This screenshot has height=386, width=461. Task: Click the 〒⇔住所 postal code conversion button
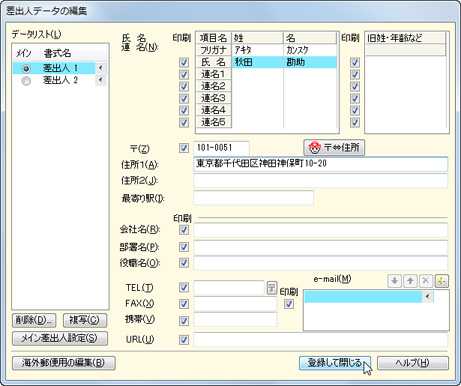[334, 147]
